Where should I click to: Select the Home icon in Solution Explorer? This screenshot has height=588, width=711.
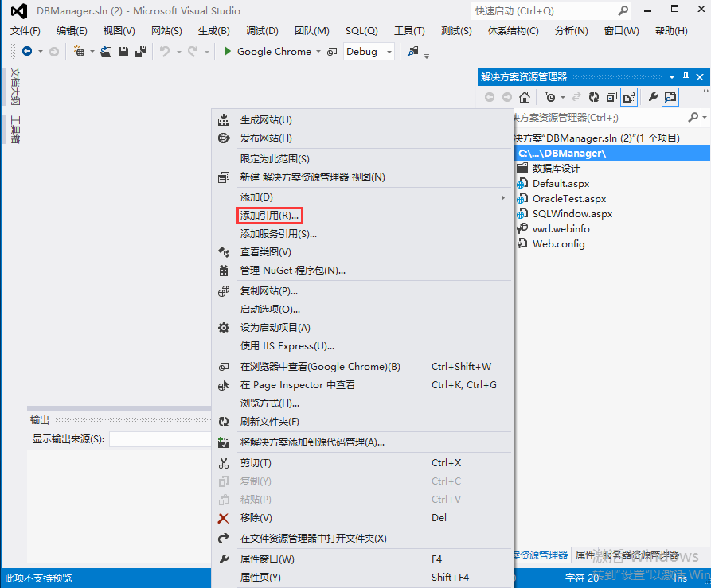point(525,96)
